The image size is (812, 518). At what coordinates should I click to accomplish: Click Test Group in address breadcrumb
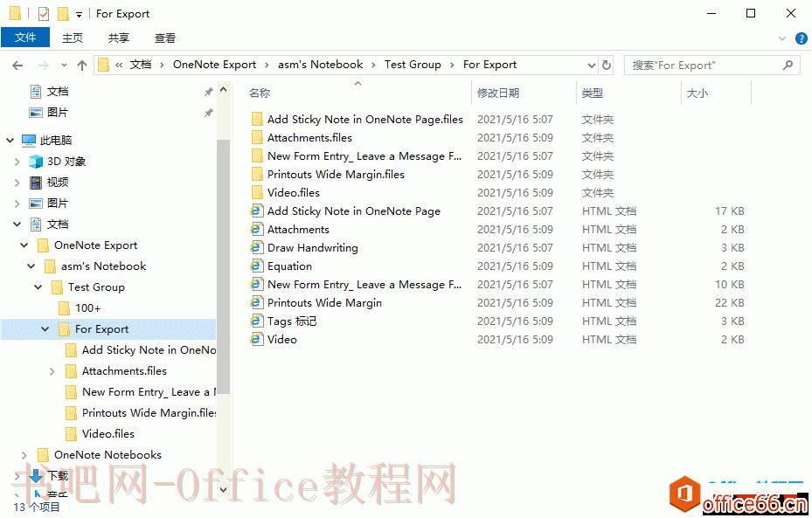413,65
